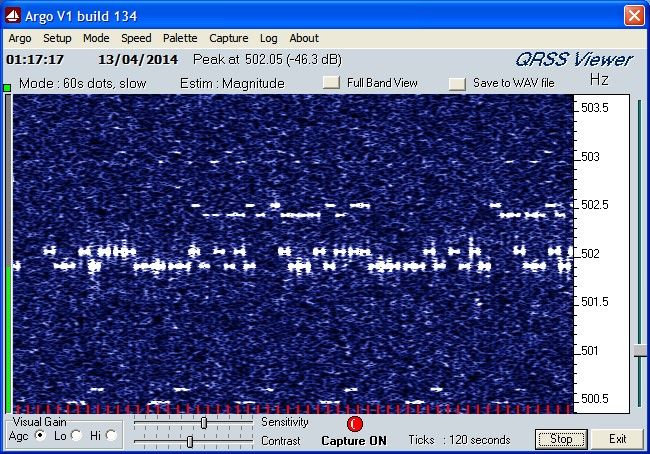Click the Contrast slider handle
This screenshot has width=650, height=454.
189,442
